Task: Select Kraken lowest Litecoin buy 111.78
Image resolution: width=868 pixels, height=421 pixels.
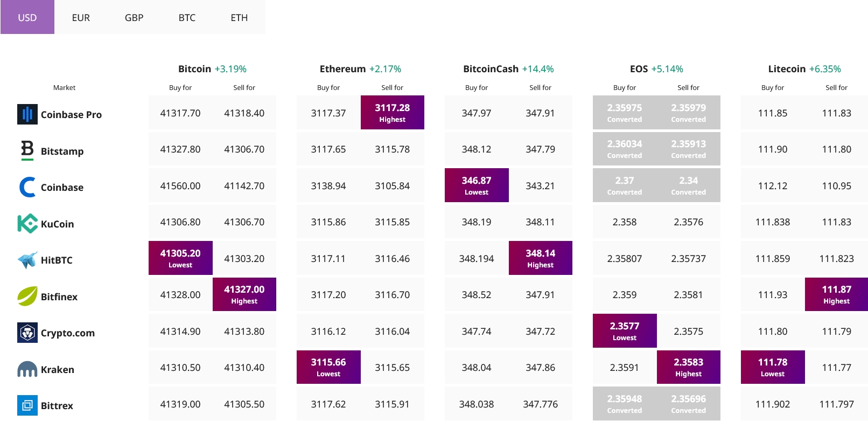Action: [x=773, y=367]
